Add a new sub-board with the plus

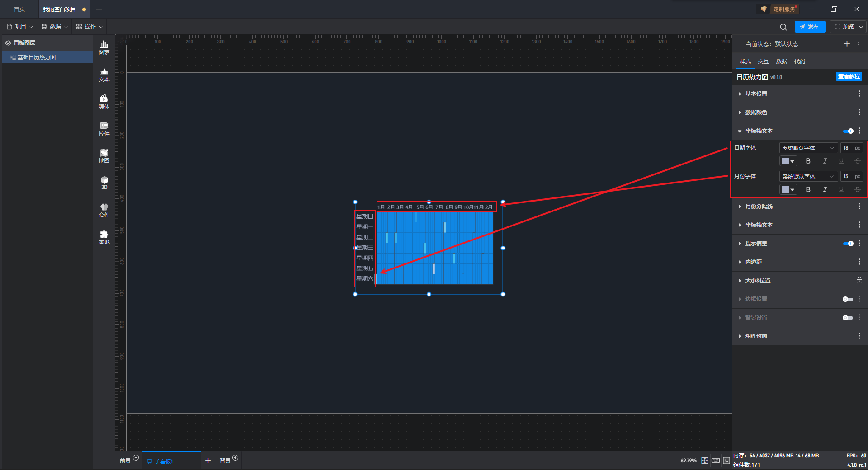(x=208, y=461)
